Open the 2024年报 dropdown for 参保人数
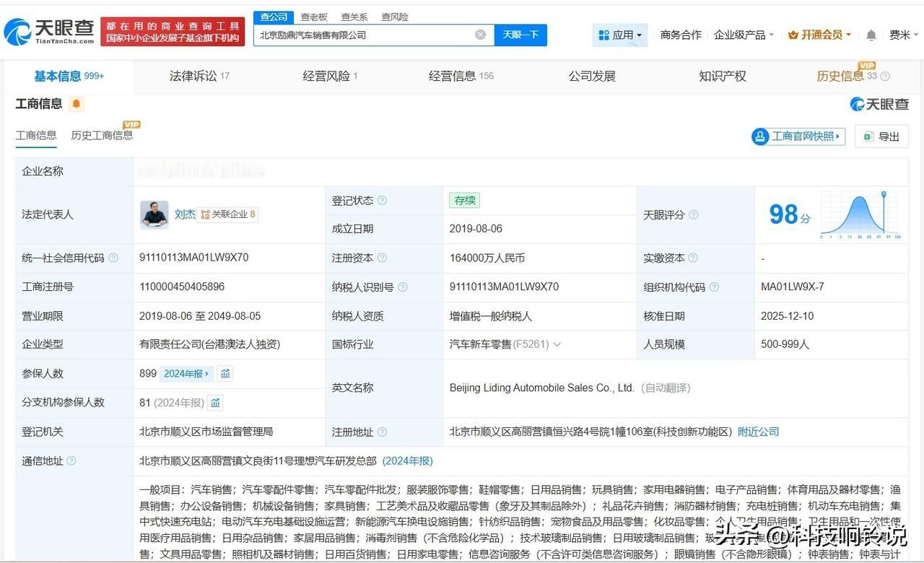This screenshot has height=563, width=924. pos(186,373)
